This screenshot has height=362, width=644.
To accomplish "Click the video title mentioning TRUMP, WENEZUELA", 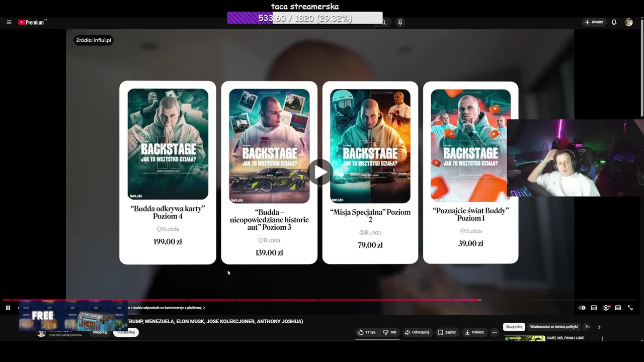I will (x=215, y=321).
